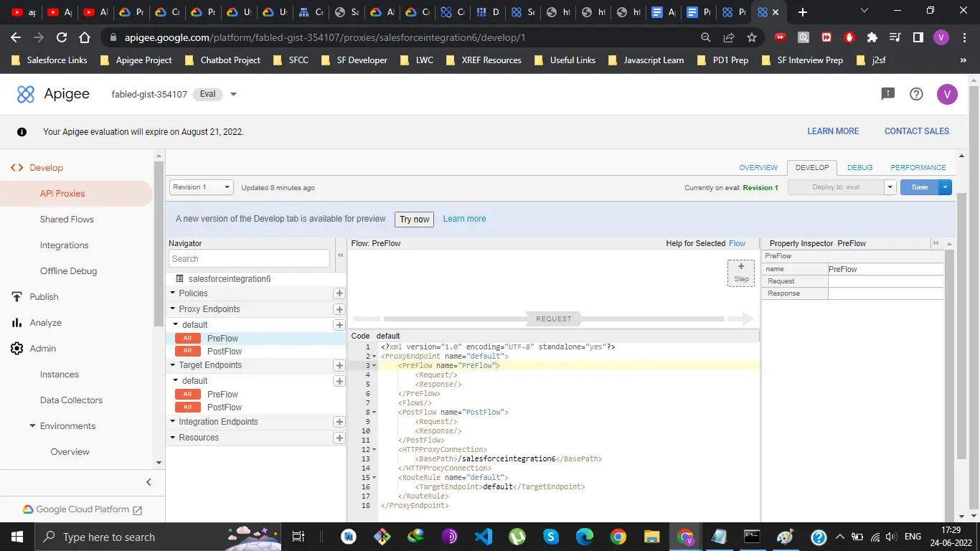Click the Try now button
This screenshot has width=980, height=551.
415,220
